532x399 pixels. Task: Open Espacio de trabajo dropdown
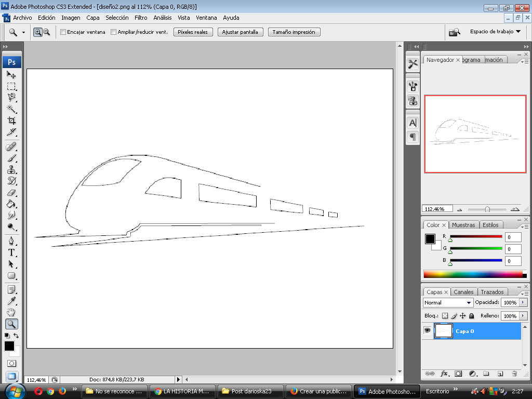click(495, 32)
